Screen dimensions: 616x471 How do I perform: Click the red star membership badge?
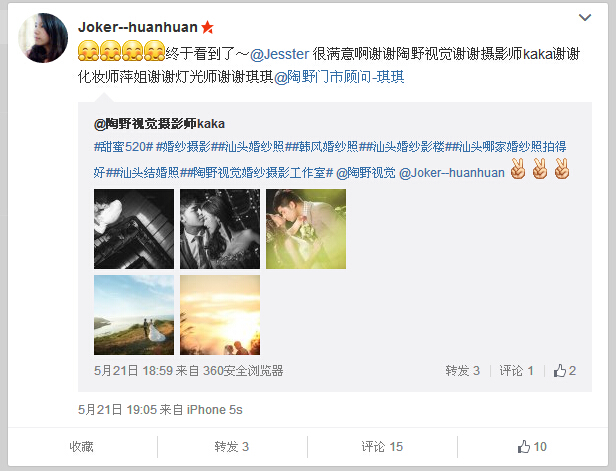207,27
